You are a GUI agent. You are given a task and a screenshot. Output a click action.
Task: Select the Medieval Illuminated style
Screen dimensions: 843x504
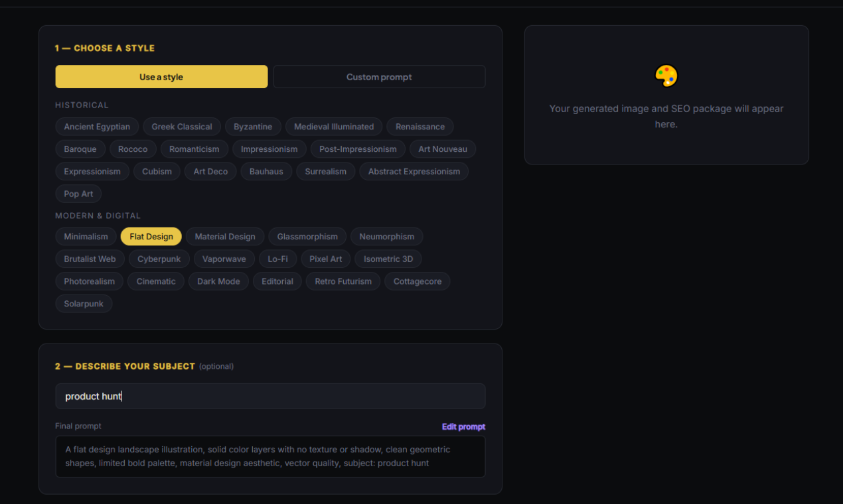(x=333, y=127)
